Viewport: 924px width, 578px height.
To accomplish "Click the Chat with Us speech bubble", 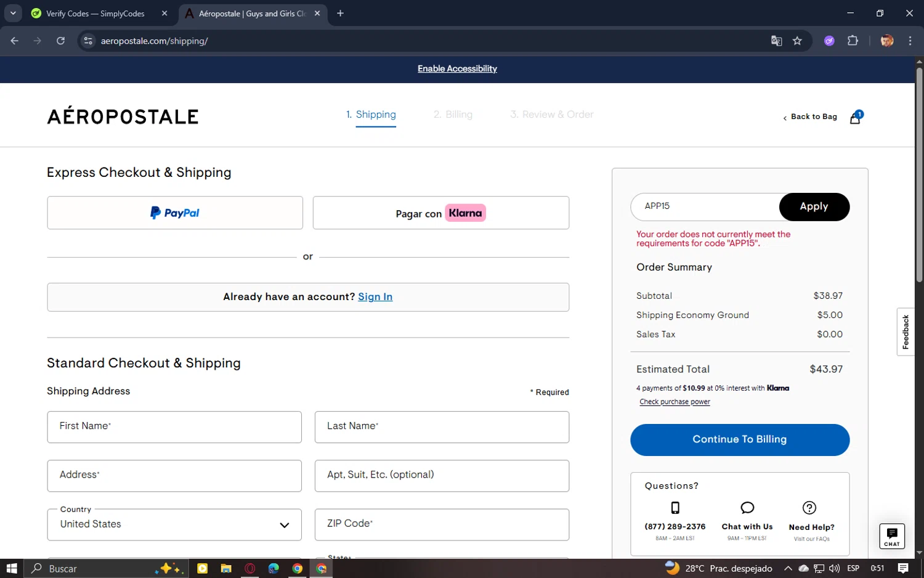I will (x=747, y=508).
